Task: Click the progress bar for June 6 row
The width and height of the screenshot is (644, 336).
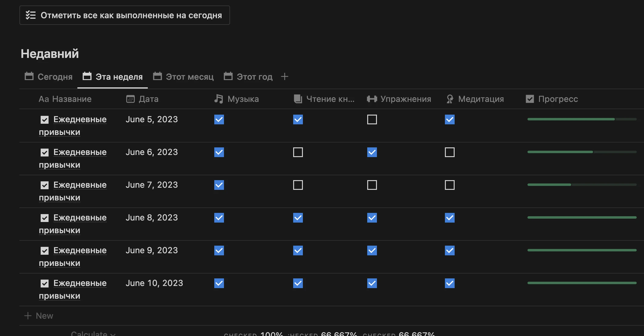Action: (582, 152)
